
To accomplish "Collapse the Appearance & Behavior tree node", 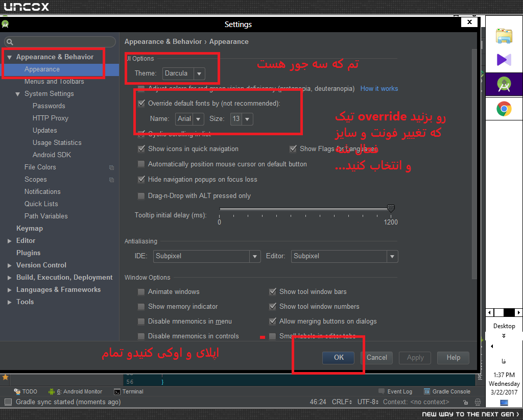I will click(x=9, y=57).
